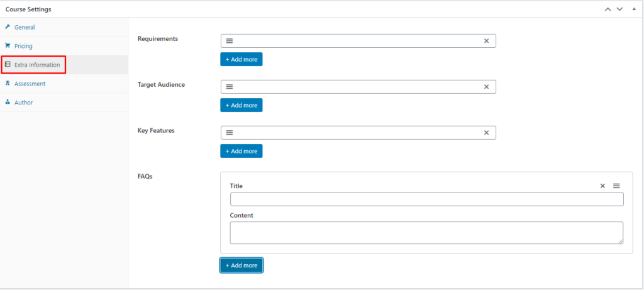Screen dimensions: 644x290
Task: Click Add more under Requirements
Action: (x=241, y=59)
